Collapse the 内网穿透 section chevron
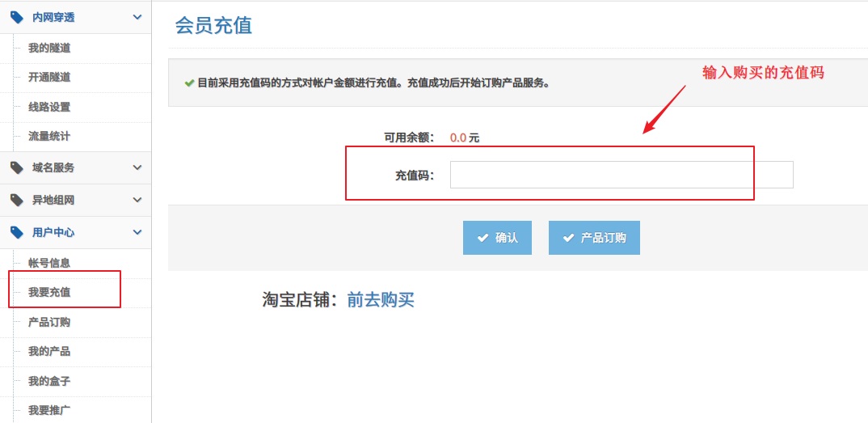The height and width of the screenshot is (423, 868). (137, 17)
